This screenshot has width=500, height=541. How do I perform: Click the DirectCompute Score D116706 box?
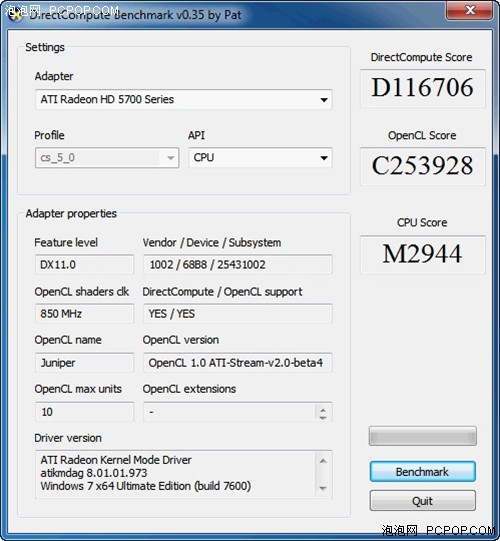(423, 88)
